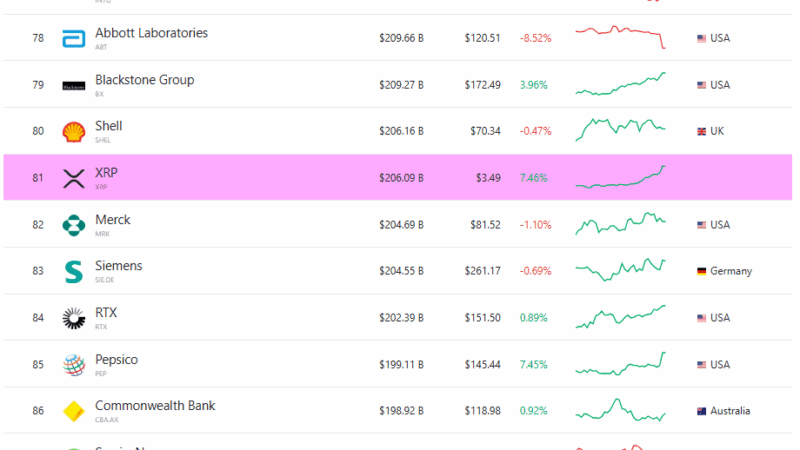This screenshot has width=800, height=450.
Task: Click Merck price trend sparkline
Action: click(x=620, y=223)
